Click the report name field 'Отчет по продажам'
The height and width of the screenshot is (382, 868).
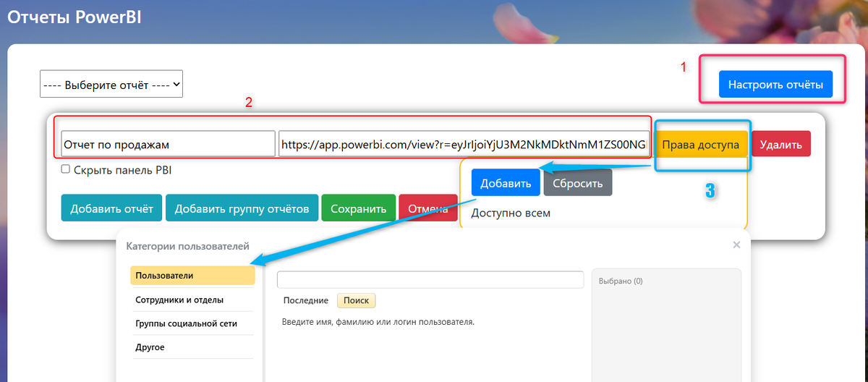(x=169, y=144)
